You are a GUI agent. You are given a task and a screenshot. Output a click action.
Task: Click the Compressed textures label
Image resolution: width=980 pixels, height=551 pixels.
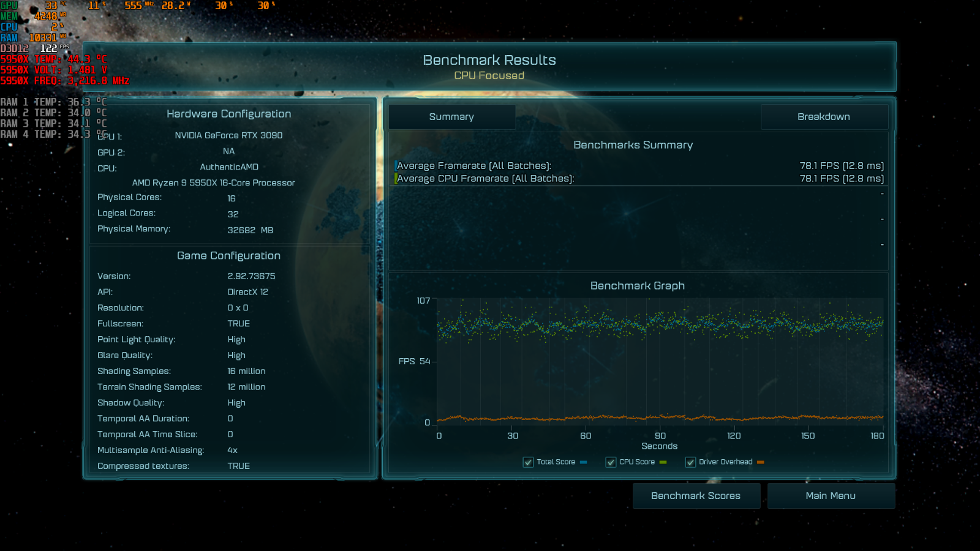pos(143,466)
